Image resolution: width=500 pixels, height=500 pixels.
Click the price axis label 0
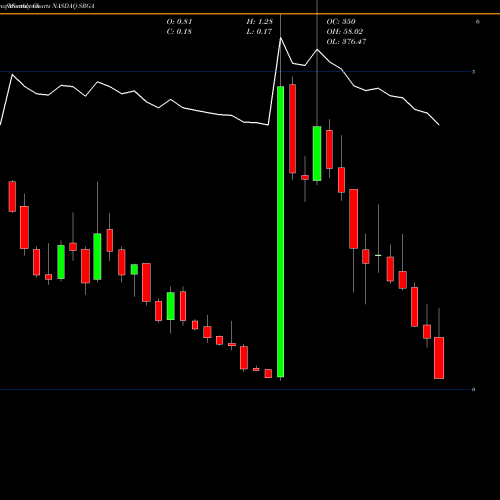click(474, 390)
